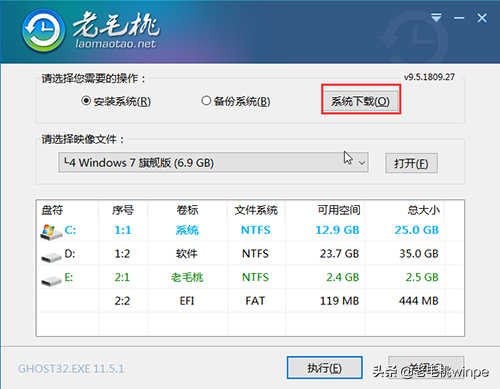The height and width of the screenshot is (389, 500).
Task: Click the 序号 column header
Action: (123, 210)
